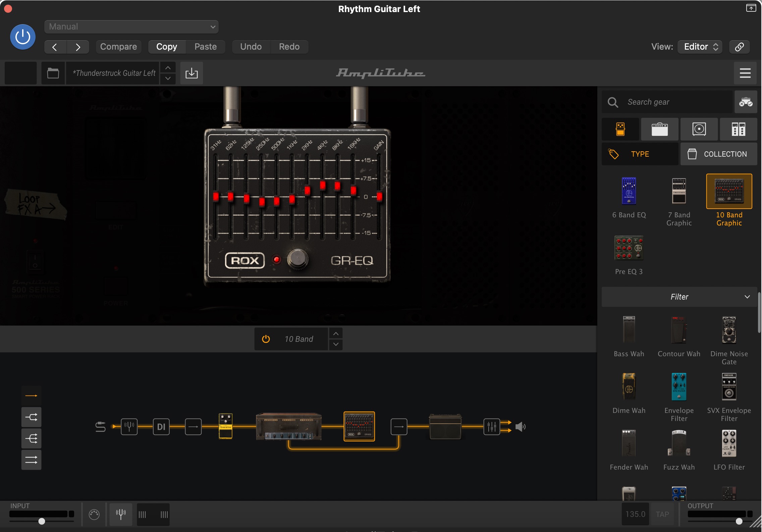This screenshot has height=532, width=762.
Task: Select the parallel lines routing layout
Action: point(32,460)
